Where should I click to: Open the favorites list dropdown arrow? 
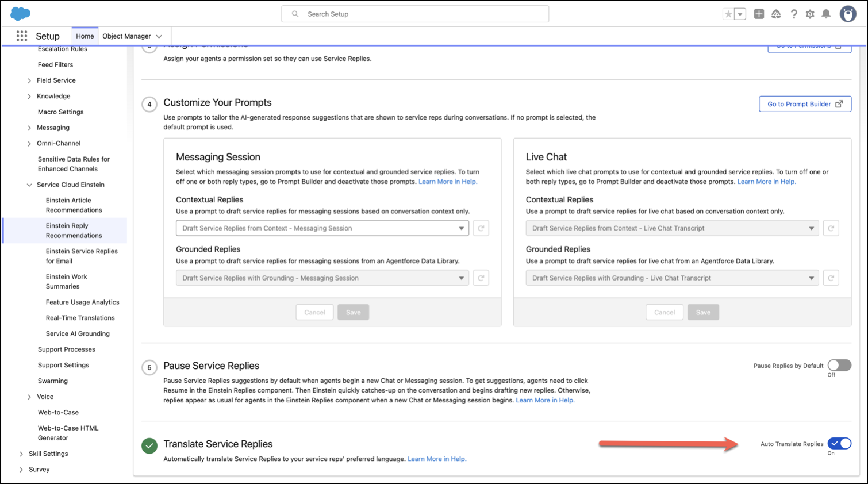click(740, 14)
